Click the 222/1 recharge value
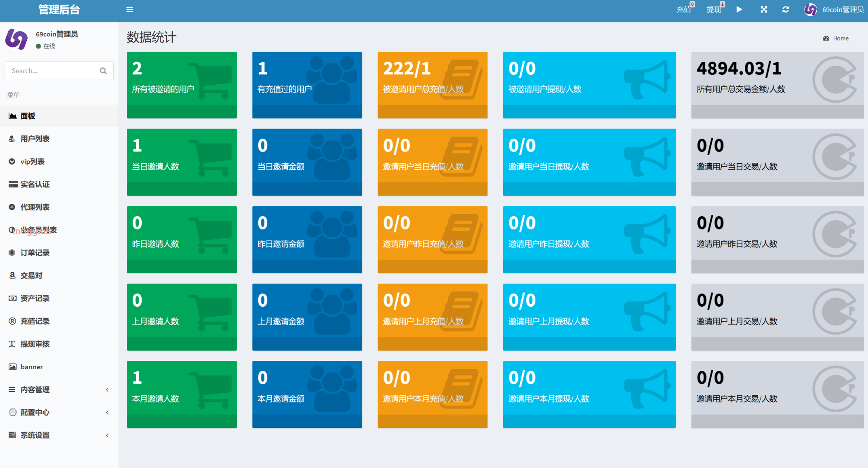The height and width of the screenshot is (468, 868). point(407,68)
